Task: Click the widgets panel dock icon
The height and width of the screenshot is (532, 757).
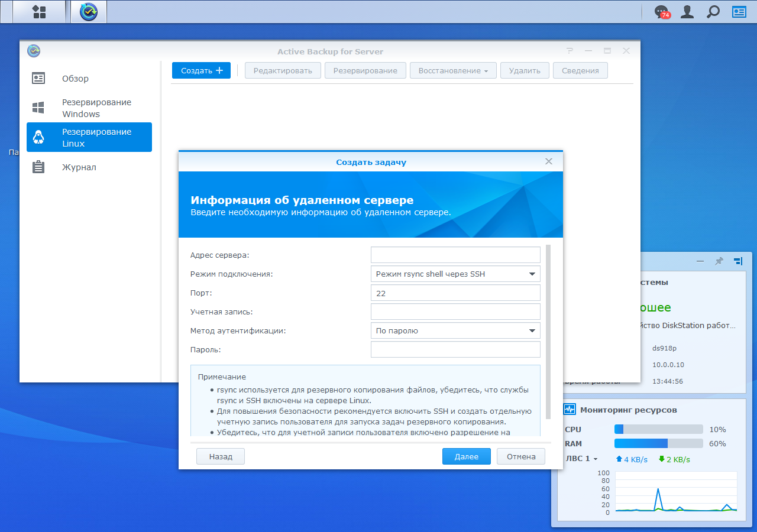Action: click(738, 261)
